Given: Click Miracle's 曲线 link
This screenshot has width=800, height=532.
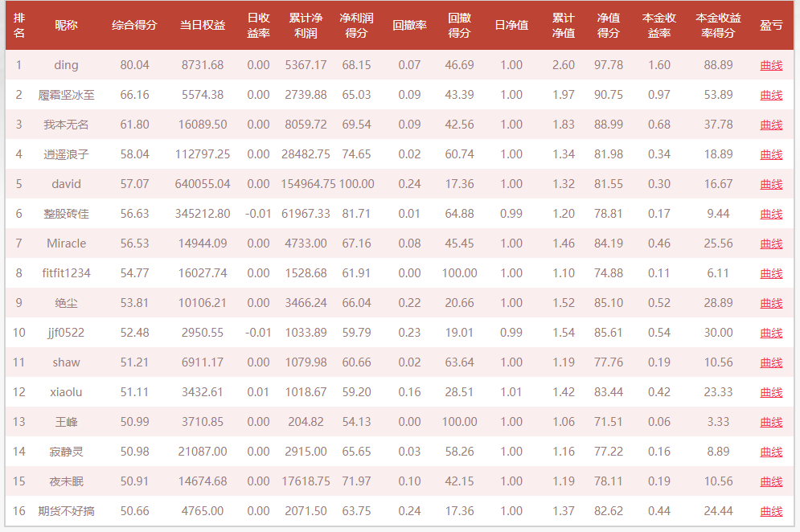Looking at the screenshot, I should tap(771, 243).
